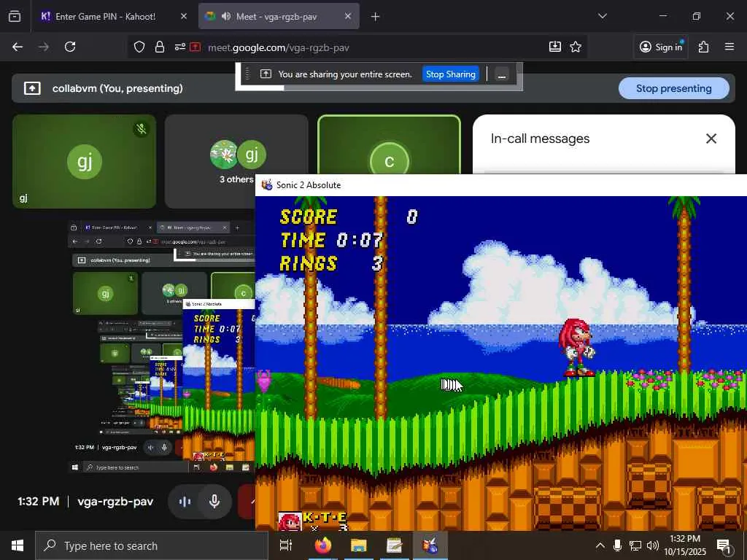Open network status tray icon

click(635, 545)
